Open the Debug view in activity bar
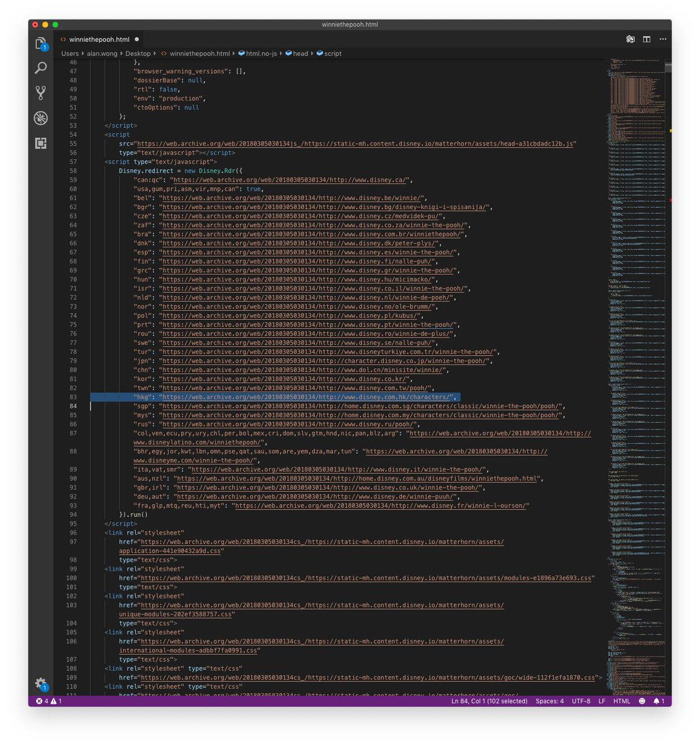This screenshot has height=744, width=700. coord(41,118)
